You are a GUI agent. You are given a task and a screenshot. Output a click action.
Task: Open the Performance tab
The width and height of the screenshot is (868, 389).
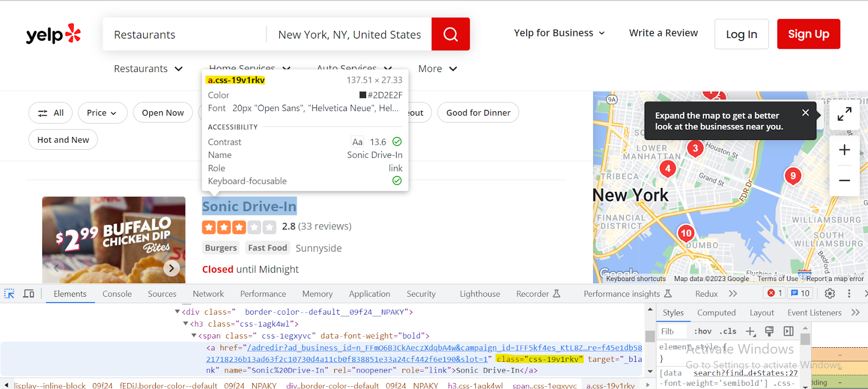(263, 294)
